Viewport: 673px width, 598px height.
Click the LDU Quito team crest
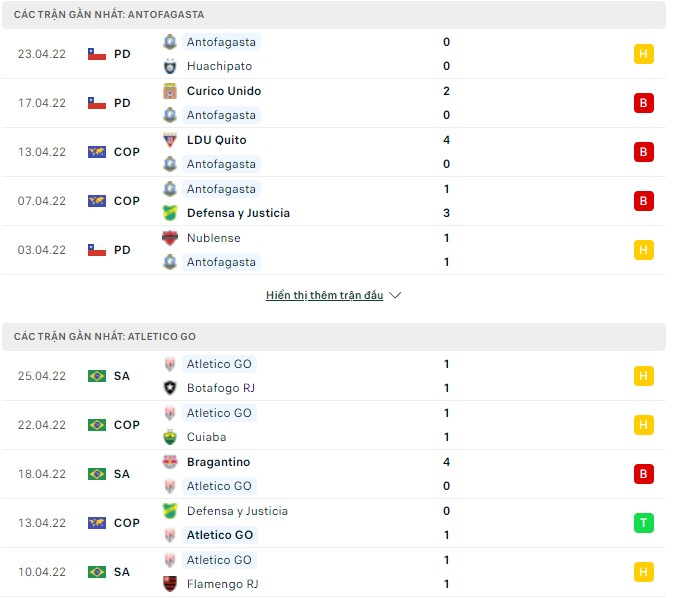(x=170, y=140)
